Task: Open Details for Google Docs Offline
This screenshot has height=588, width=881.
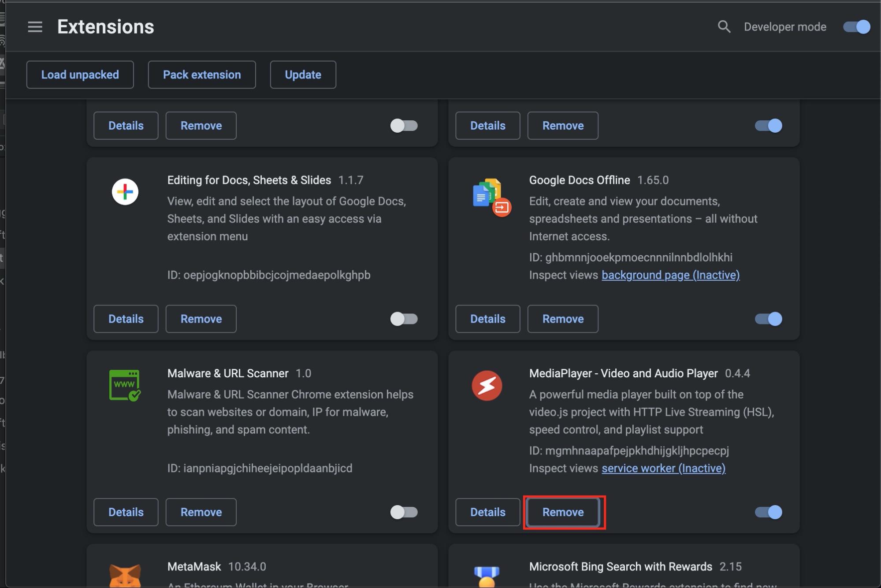Action: [x=488, y=319]
